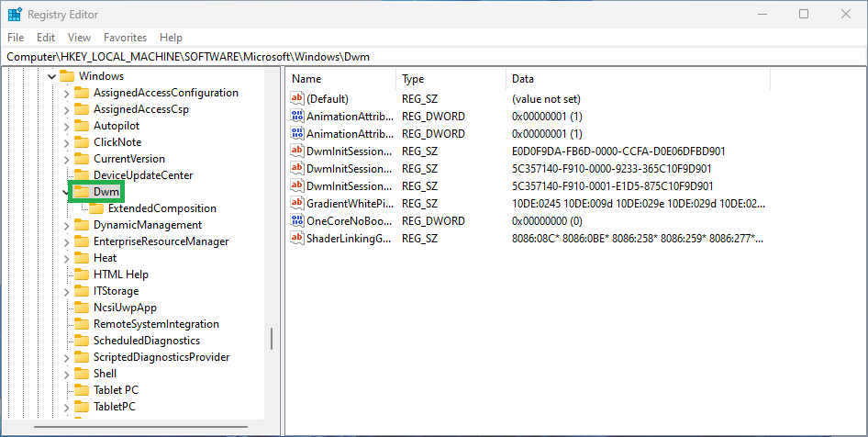Open the File menu
868x437 pixels.
[16, 38]
